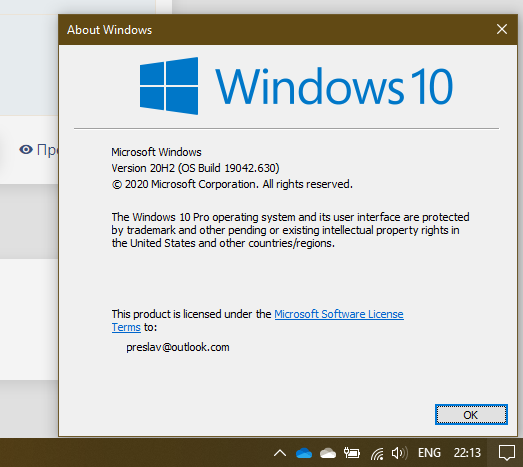Open the 22:13 taskbar clock
The height and width of the screenshot is (467, 523).
pos(467,453)
